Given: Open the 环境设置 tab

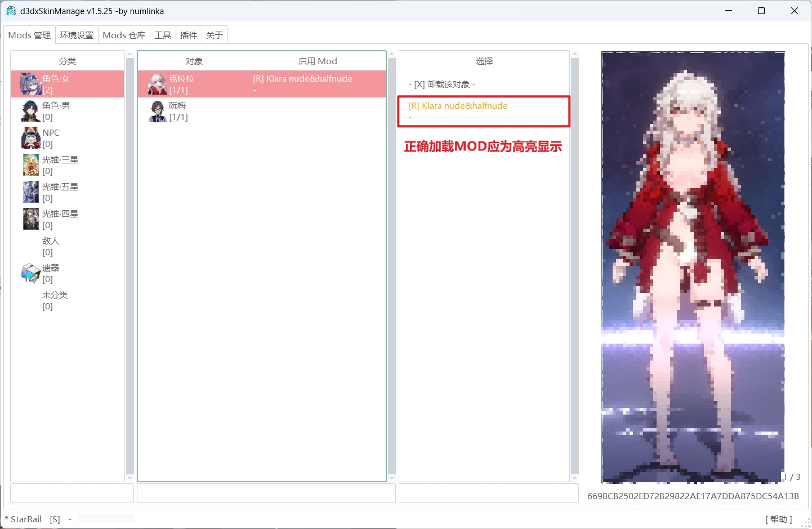Looking at the screenshot, I should (77, 35).
